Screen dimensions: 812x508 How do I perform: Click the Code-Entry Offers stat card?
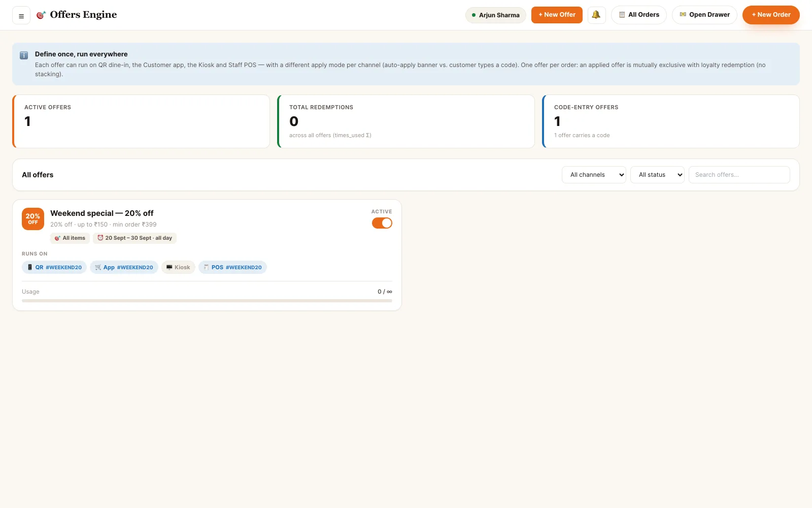[671, 121]
